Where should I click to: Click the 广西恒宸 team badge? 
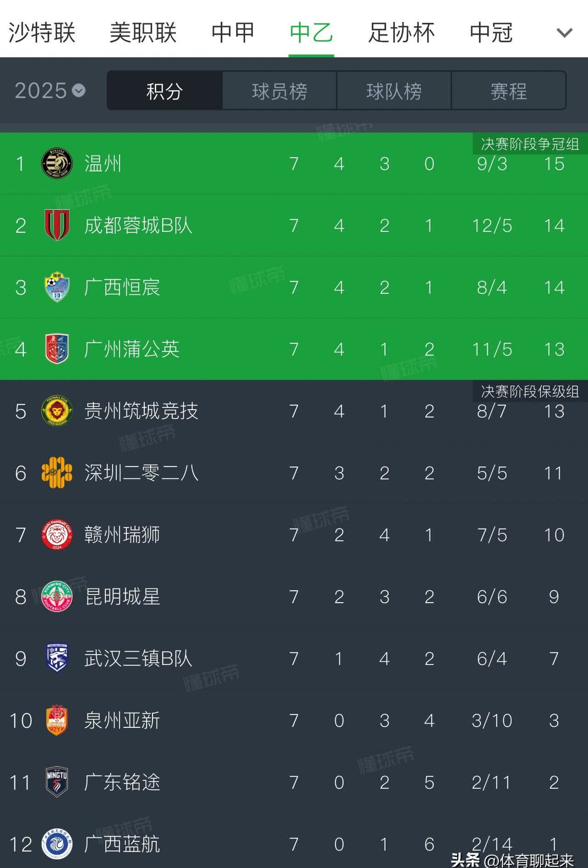[57, 287]
